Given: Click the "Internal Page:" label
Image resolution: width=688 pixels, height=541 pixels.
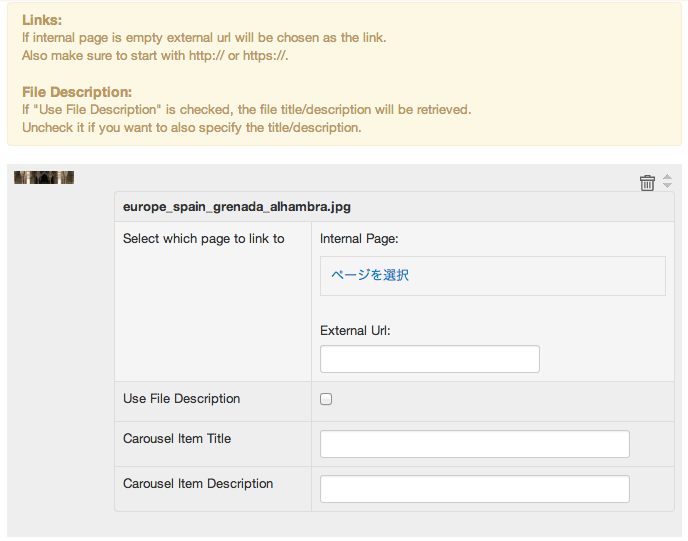Looking at the screenshot, I should [359, 239].
